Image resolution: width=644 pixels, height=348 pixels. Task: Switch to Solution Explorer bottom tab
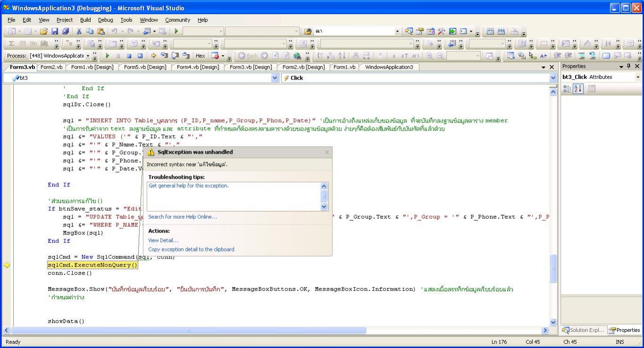(583, 330)
